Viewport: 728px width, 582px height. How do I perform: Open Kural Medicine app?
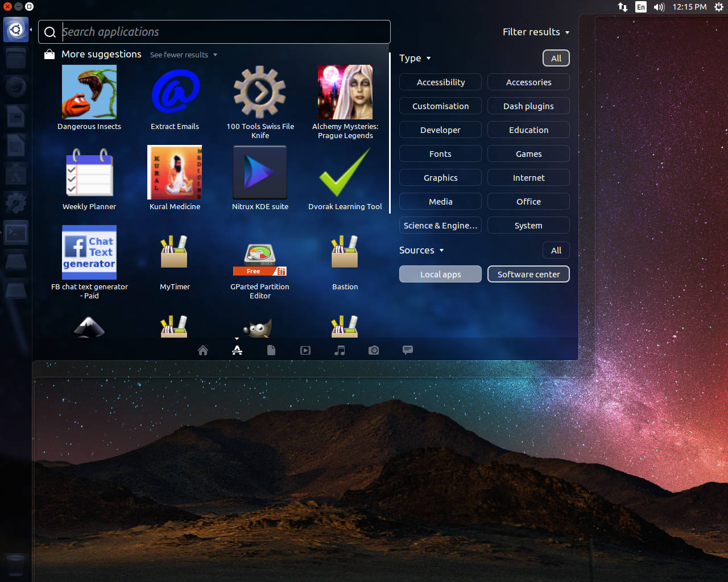(x=175, y=178)
